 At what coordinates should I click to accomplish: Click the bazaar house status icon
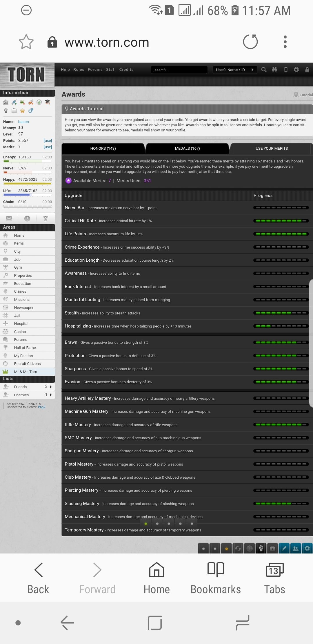6,102
